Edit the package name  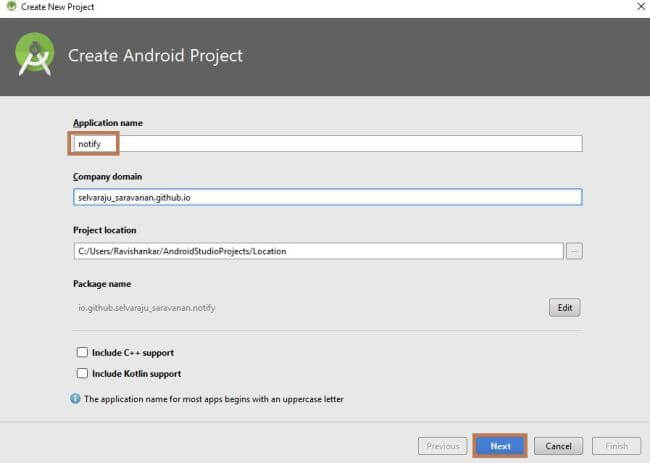(565, 308)
